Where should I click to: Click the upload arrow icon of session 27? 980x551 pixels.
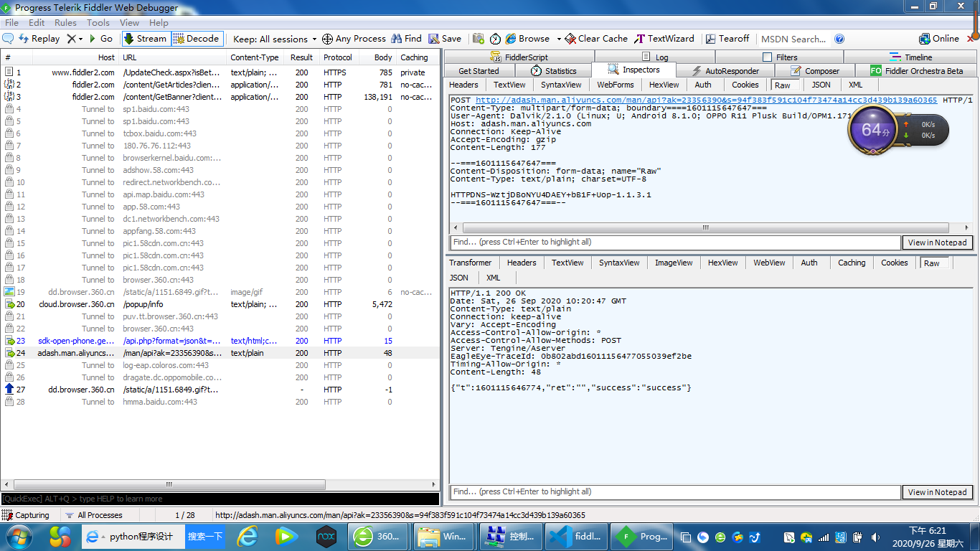coord(9,390)
